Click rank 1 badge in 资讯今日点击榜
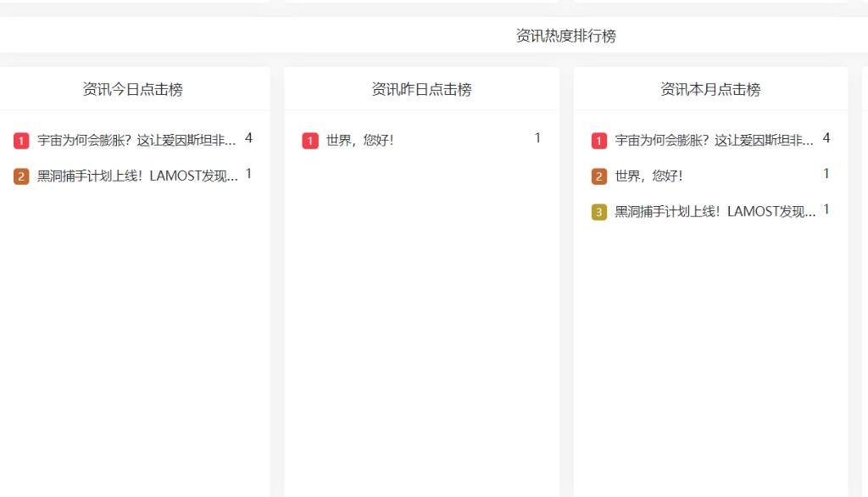The image size is (868, 497). pyautogui.click(x=21, y=141)
